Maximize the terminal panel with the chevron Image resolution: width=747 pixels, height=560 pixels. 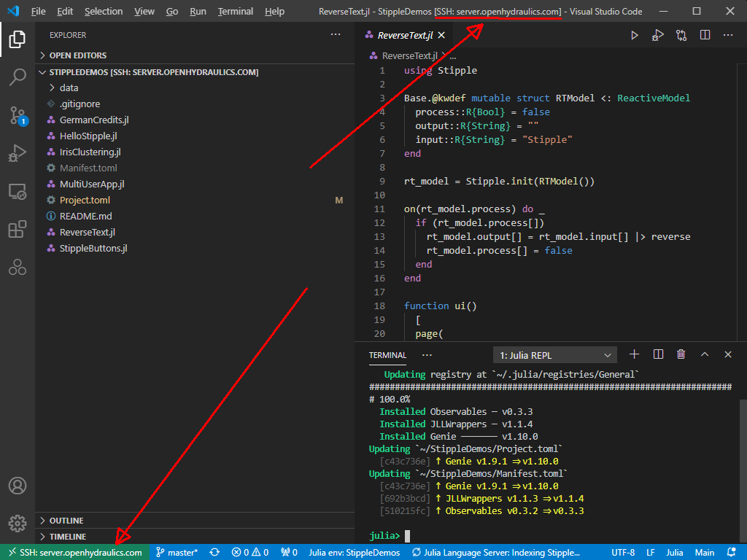tap(705, 354)
